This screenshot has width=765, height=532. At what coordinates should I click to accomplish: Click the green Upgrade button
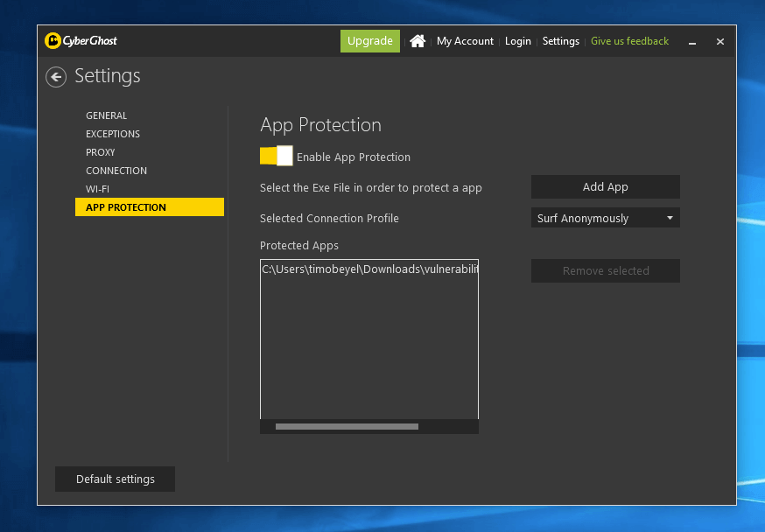[370, 41]
